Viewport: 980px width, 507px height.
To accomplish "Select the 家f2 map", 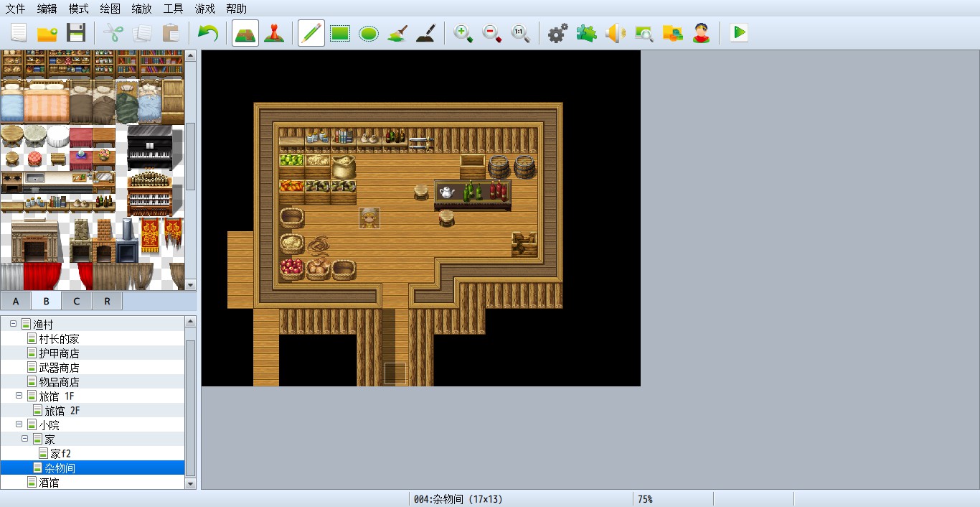I will [60, 454].
